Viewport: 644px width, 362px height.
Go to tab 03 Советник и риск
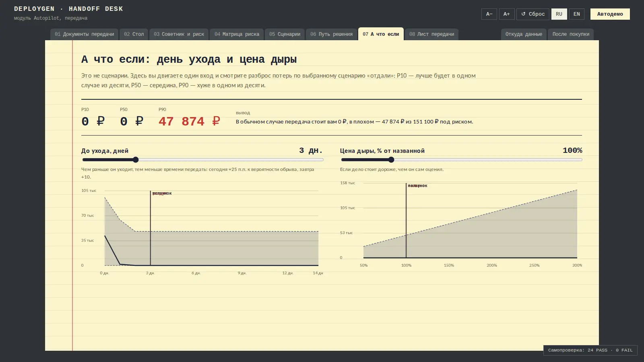[179, 34]
